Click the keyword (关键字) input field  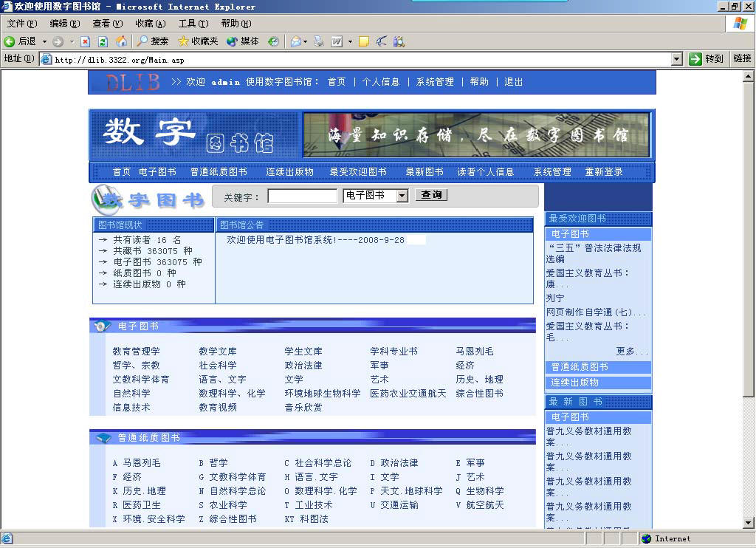pyautogui.click(x=302, y=196)
